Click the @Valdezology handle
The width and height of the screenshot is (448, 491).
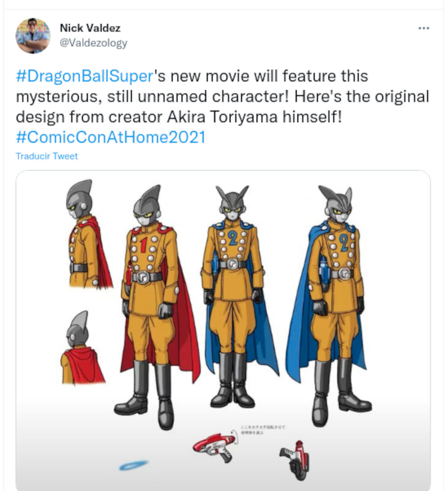[93, 43]
